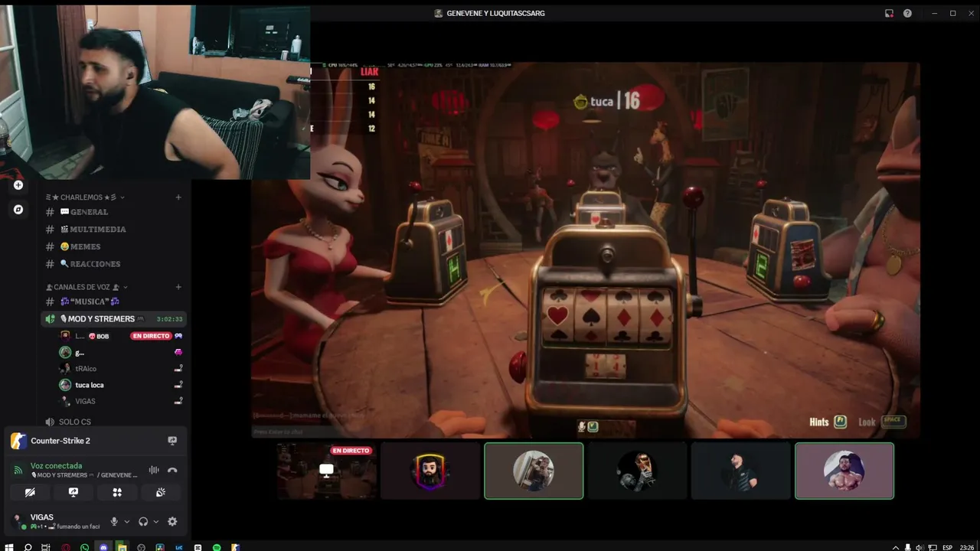Viewport: 980px width, 551px height.
Task: Open the CapCut icon on taskbar
Action: point(198,547)
